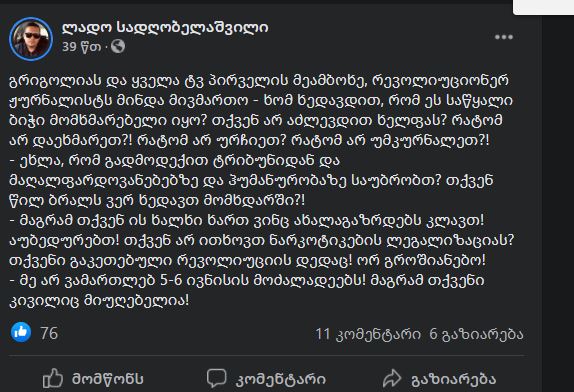The image size is (574, 392).
Task: Click the speech-bubble comment icon
Action: [x=216, y=378]
